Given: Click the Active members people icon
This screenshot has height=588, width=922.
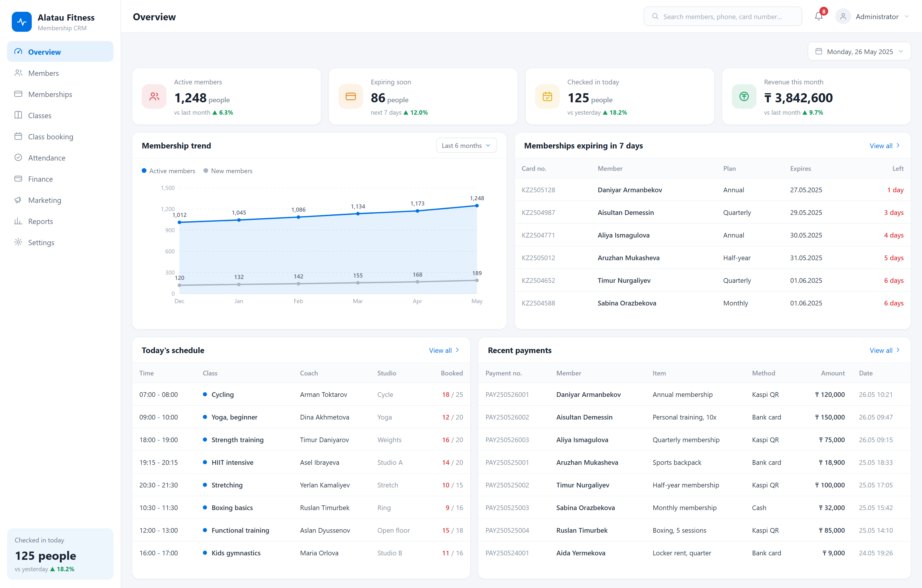Looking at the screenshot, I should (x=154, y=96).
